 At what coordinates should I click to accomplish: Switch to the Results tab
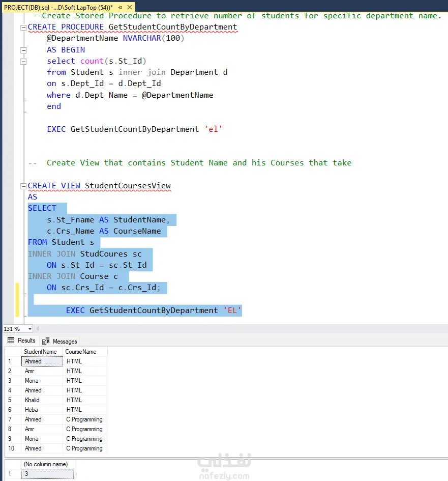pos(21,341)
